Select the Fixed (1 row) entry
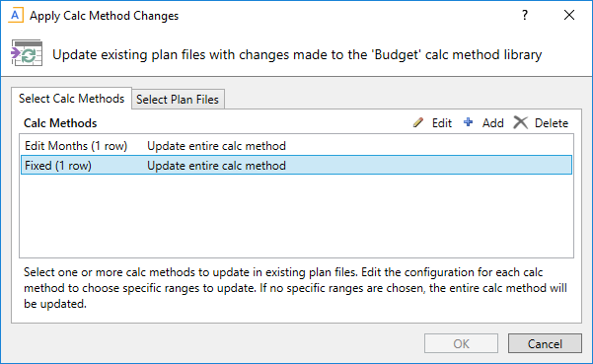The height and width of the screenshot is (364, 593). 296,165
